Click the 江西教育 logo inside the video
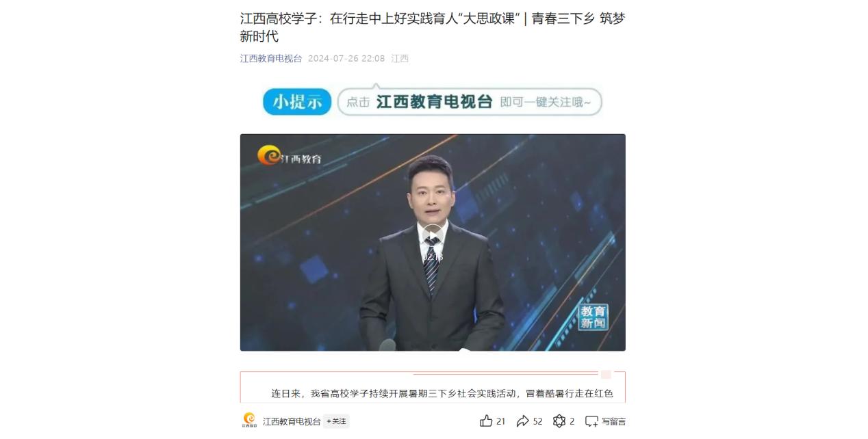The width and height of the screenshot is (868, 439). click(x=290, y=157)
